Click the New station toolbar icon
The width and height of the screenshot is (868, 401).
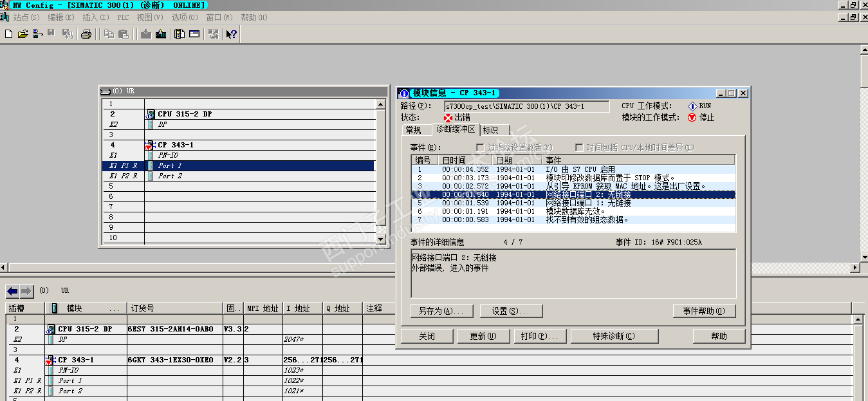click(x=8, y=34)
